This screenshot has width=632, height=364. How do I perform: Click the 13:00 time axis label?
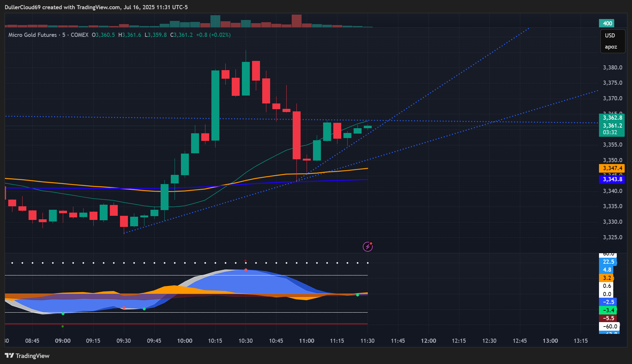[x=550, y=341]
